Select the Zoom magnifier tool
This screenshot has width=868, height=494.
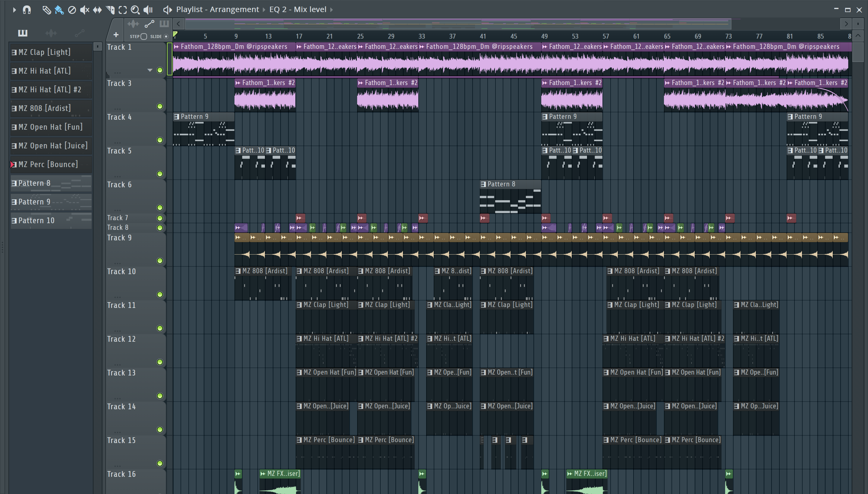(x=135, y=10)
